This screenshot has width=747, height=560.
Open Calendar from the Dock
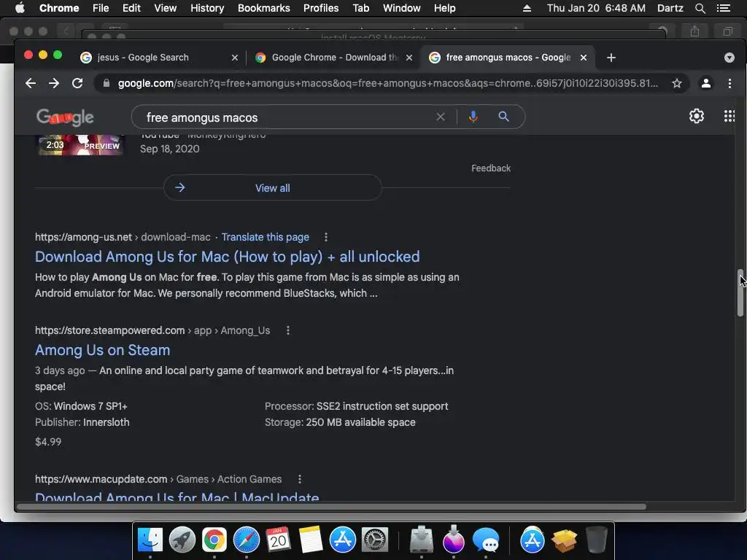click(x=278, y=540)
